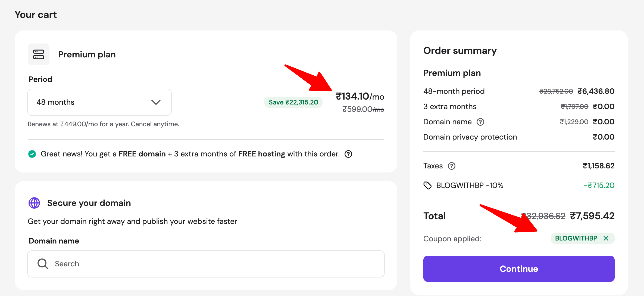Click the Order summary heading
Image resolution: width=644 pixels, height=296 pixels.
[460, 51]
